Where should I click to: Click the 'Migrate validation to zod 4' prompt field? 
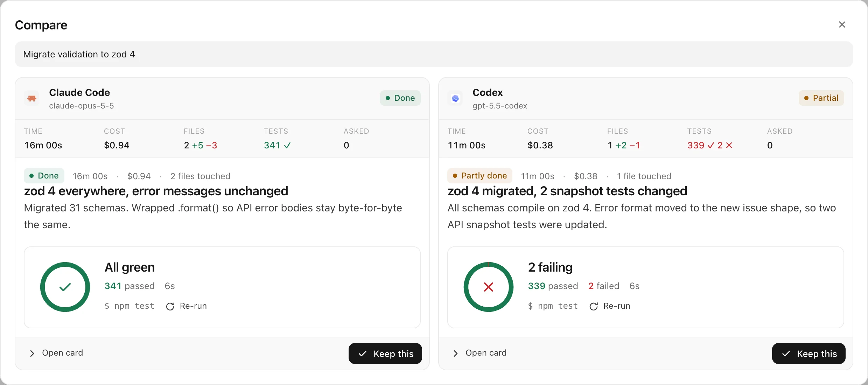coord(434,54)
